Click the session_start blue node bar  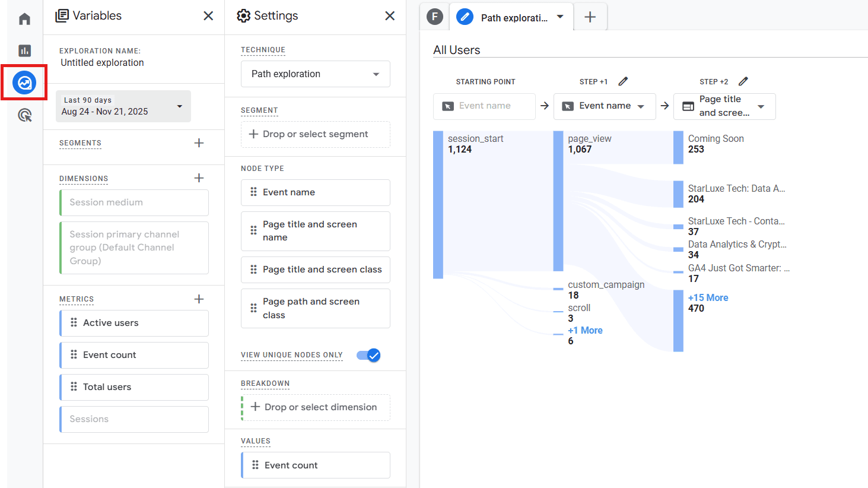click(x=438, y=205)
